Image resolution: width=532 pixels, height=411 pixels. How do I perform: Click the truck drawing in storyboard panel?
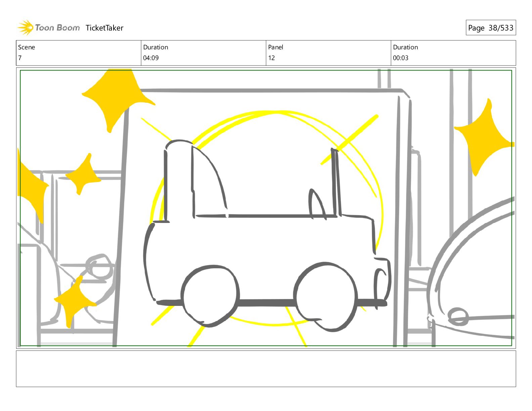(267, 235)
